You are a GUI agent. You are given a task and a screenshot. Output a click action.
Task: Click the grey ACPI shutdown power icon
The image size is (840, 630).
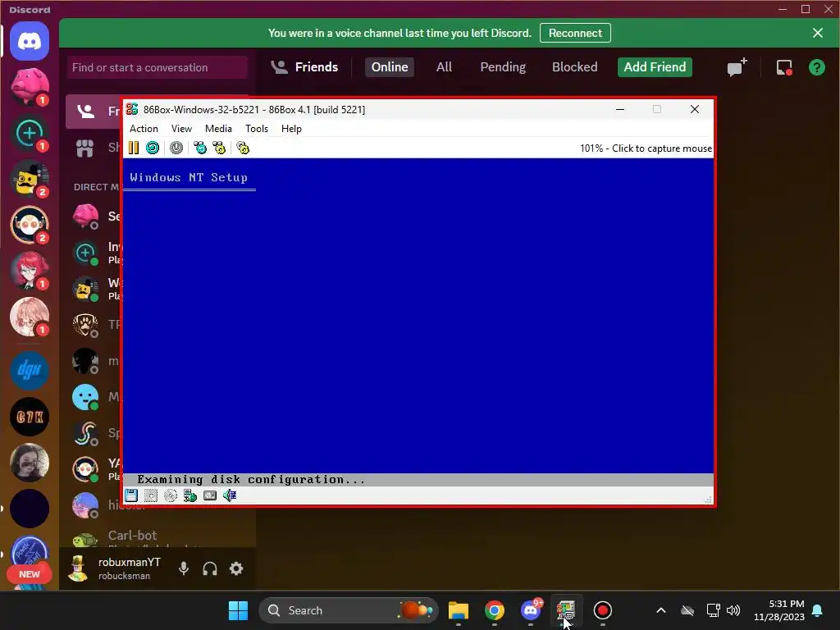coord(176,148)
